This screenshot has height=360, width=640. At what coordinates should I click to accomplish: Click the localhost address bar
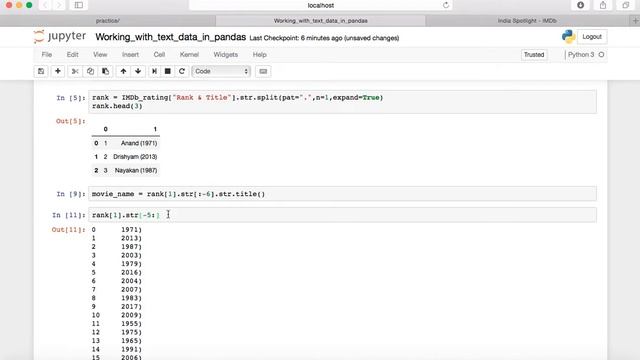point(320,5)
